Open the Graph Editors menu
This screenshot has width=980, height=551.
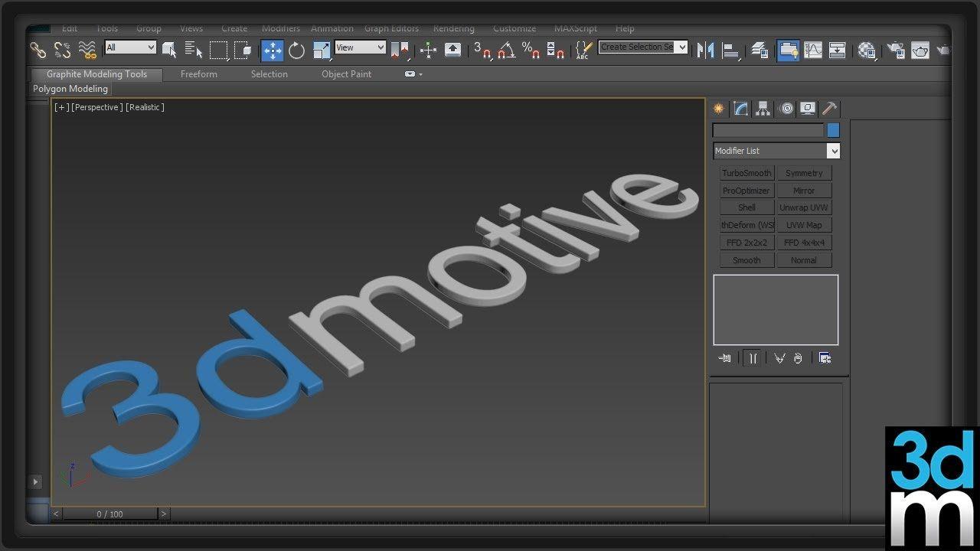(391, 28)
